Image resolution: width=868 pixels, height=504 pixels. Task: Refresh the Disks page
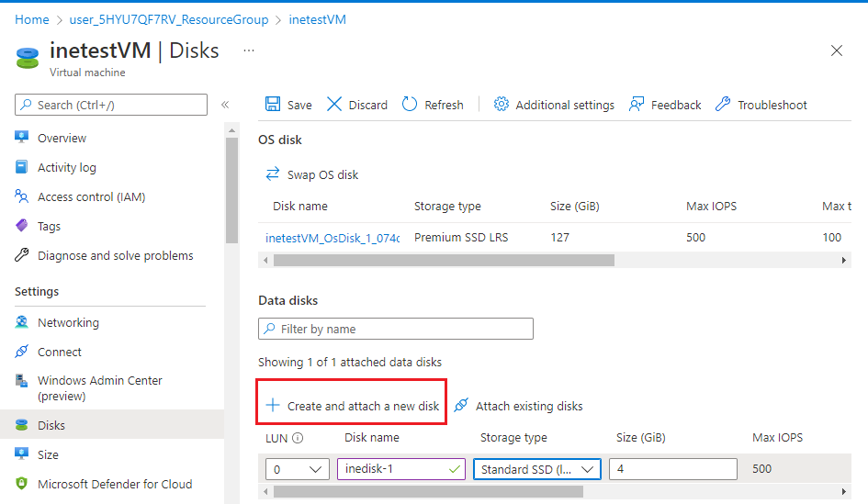click(x=410, y=105)
